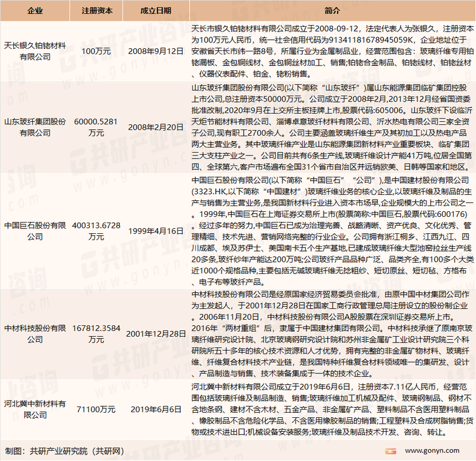Click the 中国巨石 description paragraph
476x461 pixels.
(x=333, y=231)
